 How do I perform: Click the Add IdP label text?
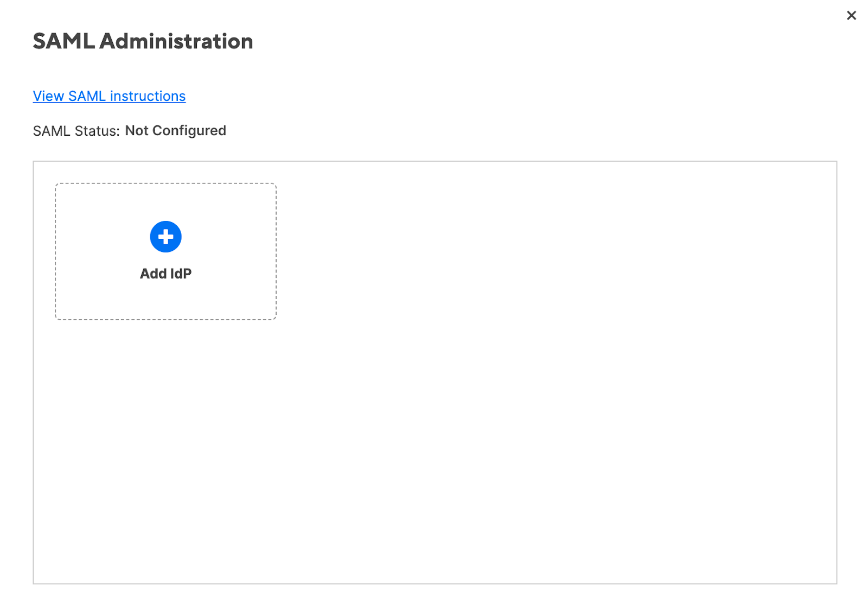[165, 274]
